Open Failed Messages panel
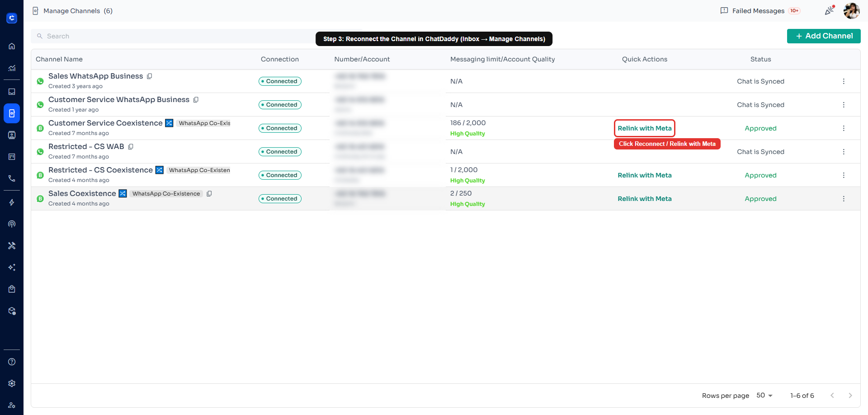 (760, 11)
